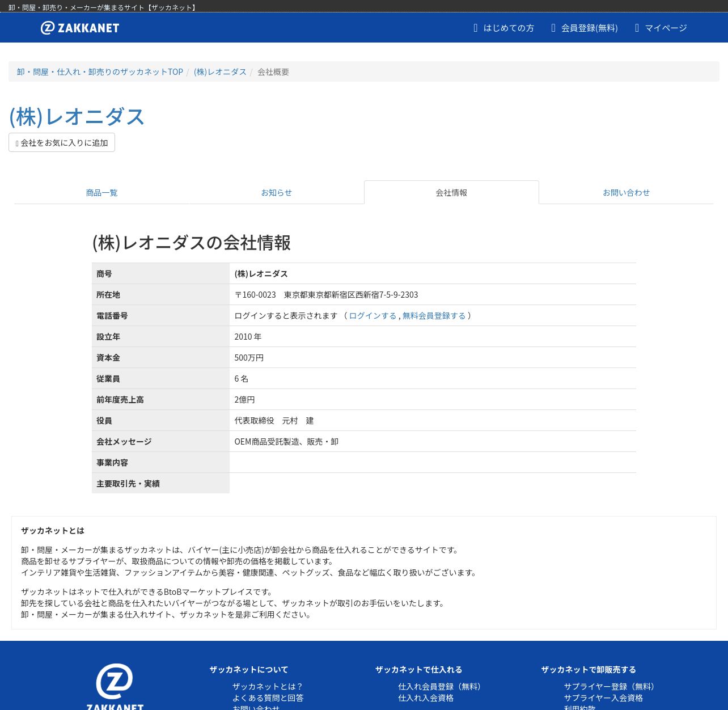Select the 会社情報 tab
The width and height of the screenshot is (728, 710).
451,193
